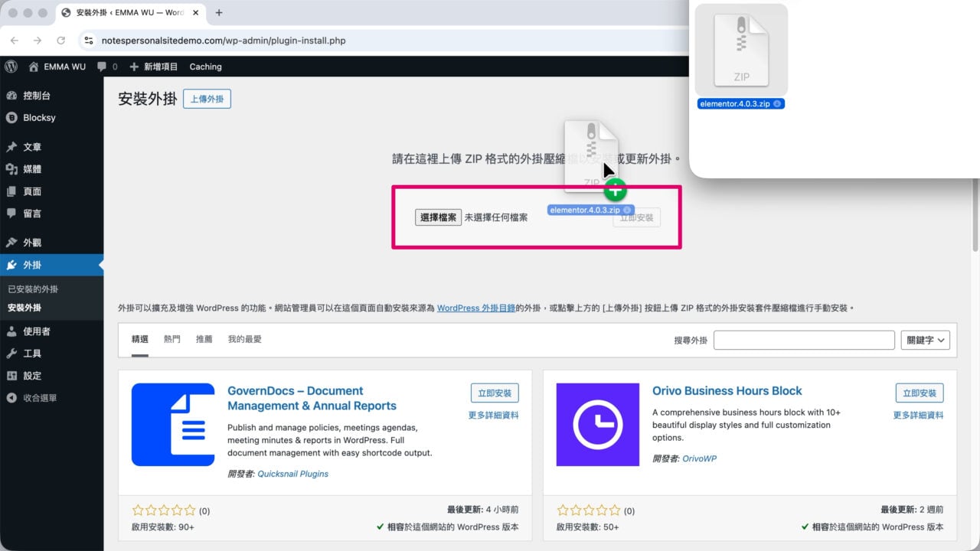Viewport: 980px width, 551px height.
Task: Open the WordPress logo menu
Action: (x=11, y=67)
